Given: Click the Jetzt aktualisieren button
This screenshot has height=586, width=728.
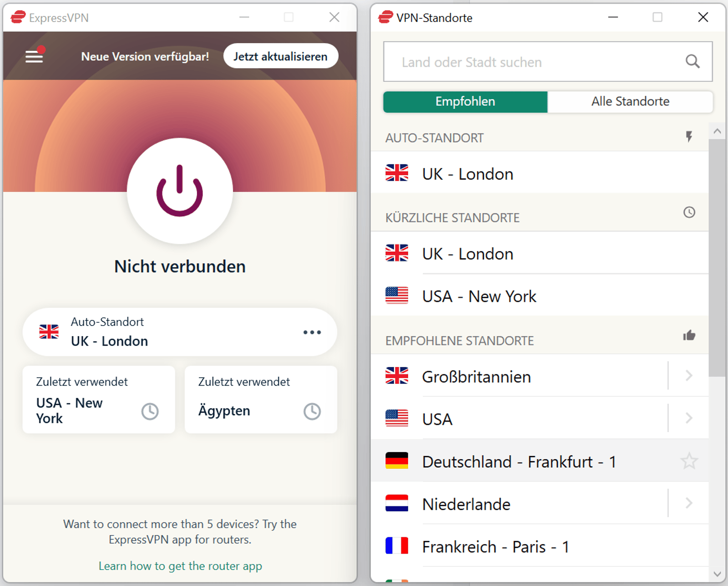Looking at the screenshot, I should pos(280,56).
